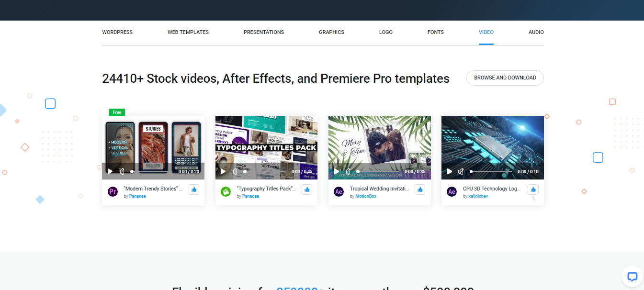The width and height of the screenshot is (644, 290).
Task: Open the live chat bubble icon
Action: click(x=632, y=276)
